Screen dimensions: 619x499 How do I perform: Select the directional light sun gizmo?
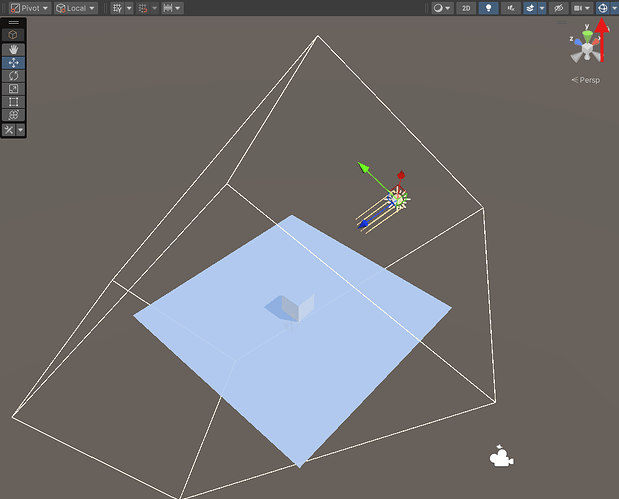point(399,200)
